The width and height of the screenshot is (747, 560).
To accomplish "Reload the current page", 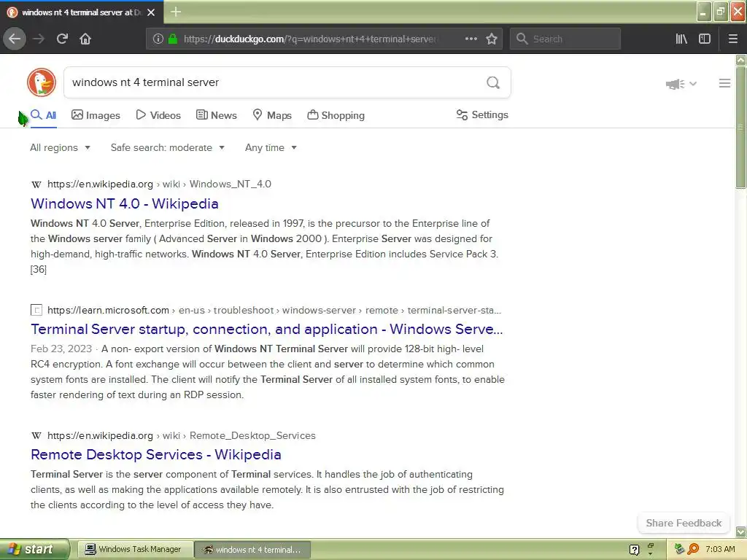I will click(62, 39).
